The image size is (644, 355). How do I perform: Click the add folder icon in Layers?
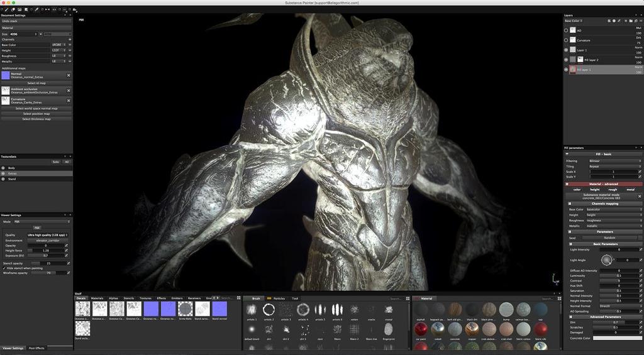[x=630, y=21]
